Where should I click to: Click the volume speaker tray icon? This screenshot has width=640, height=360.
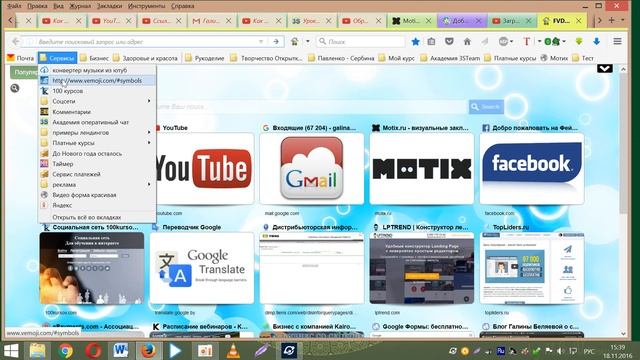coord(560,351)
